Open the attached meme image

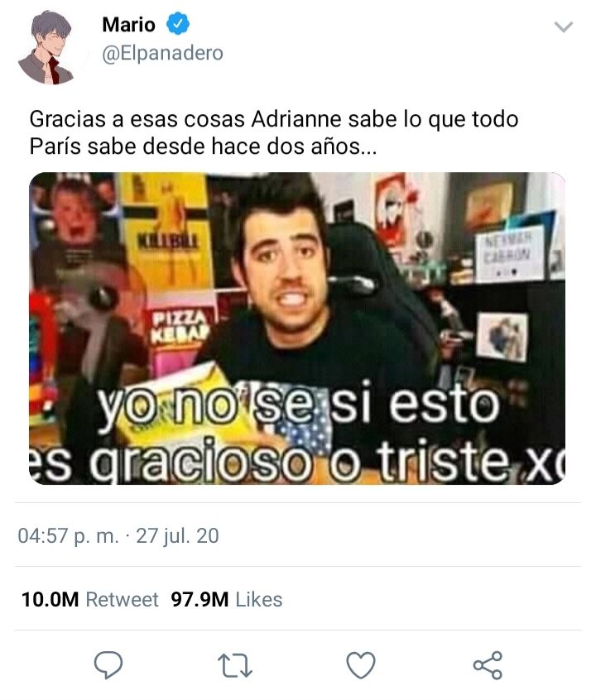click(x=297, y=328)
